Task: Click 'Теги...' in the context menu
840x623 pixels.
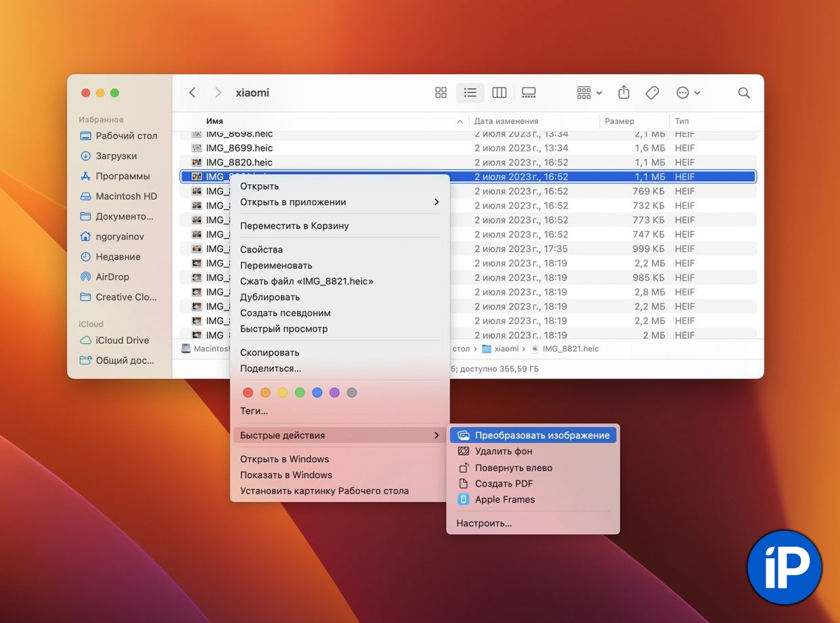Action: click(254, 411)
